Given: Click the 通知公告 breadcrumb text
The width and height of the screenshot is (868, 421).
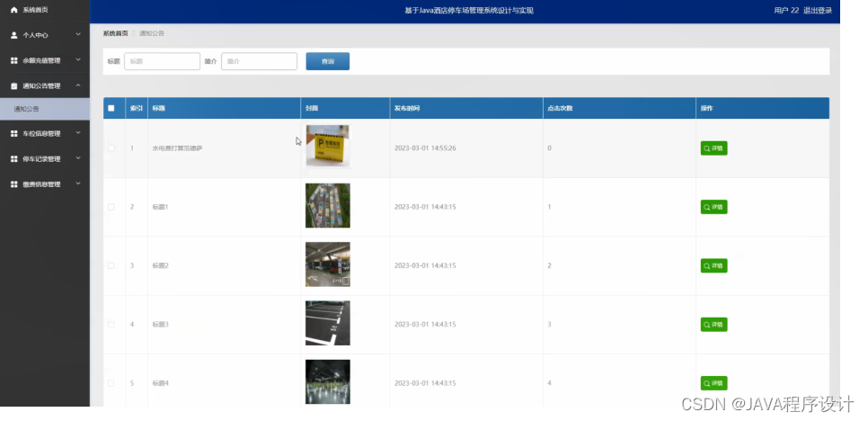Looking at the screenshot, I should 152,33.
